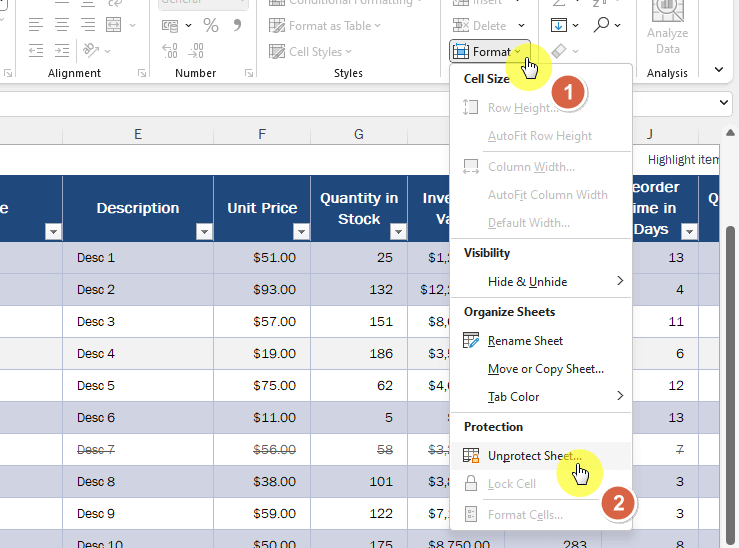Select cell containing Desc 9
This screenshot has height=548, width=739.
tap(138, 514)
